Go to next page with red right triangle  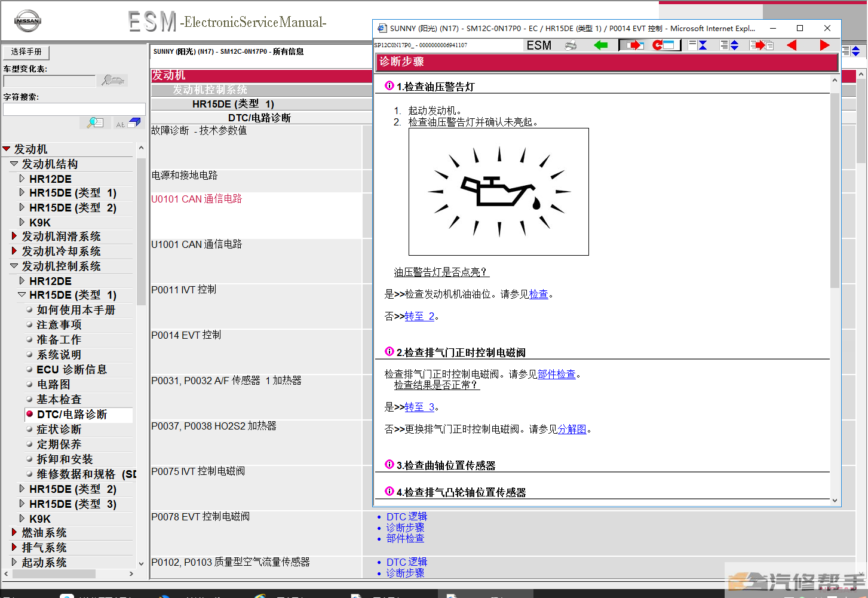coord(824,45)
